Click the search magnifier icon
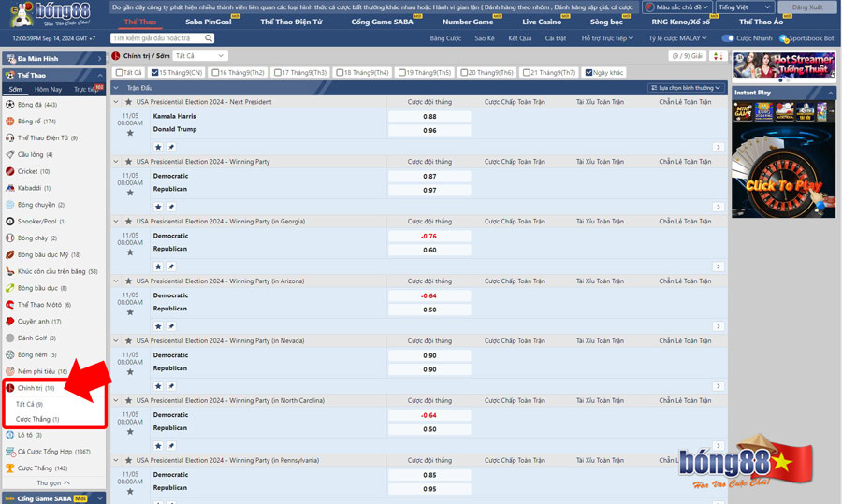842x504 pixels. coord(209,38)
